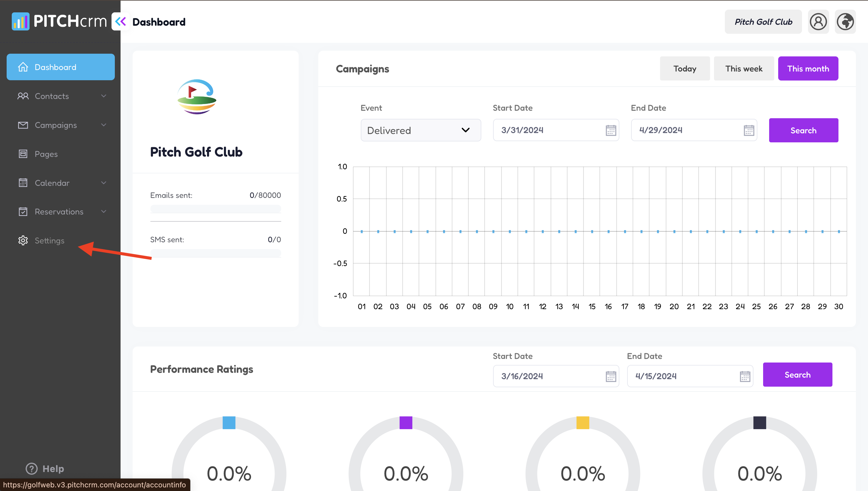Click the chart data point for day 01
The image size is (868, 491).
[x=362, y=232]
